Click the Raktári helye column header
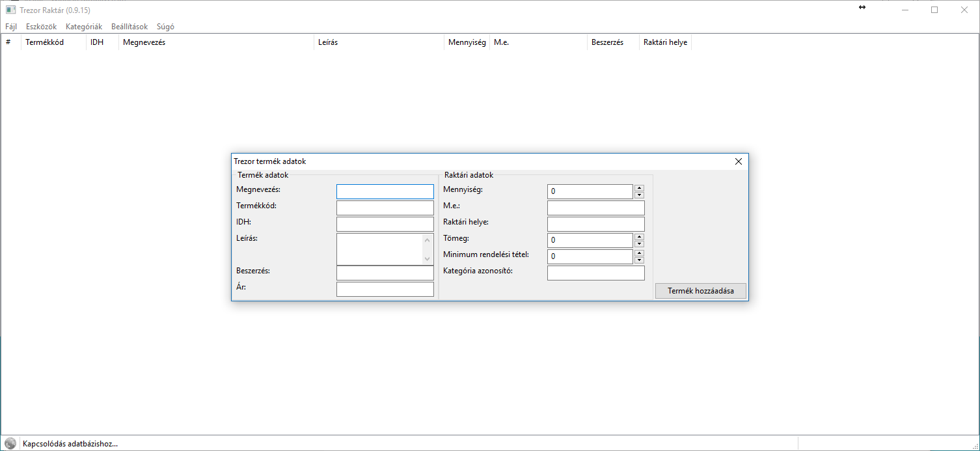 [665, 42]
